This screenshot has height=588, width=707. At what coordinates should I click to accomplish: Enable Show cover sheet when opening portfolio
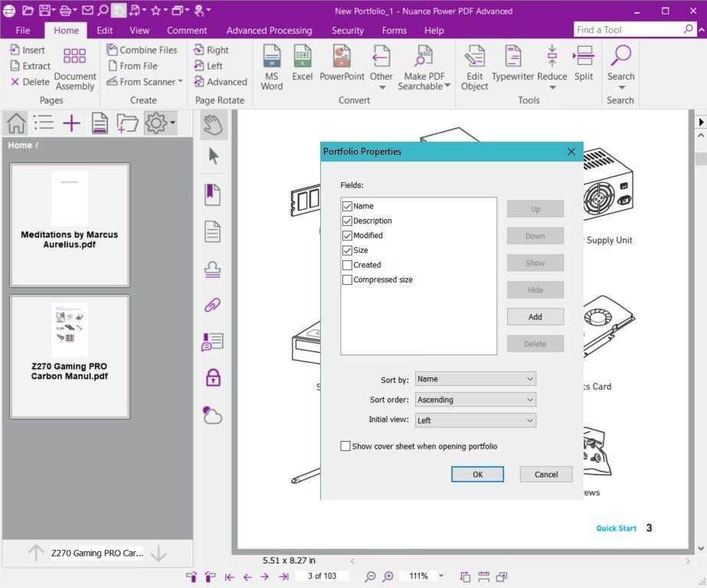coord(345,446)
